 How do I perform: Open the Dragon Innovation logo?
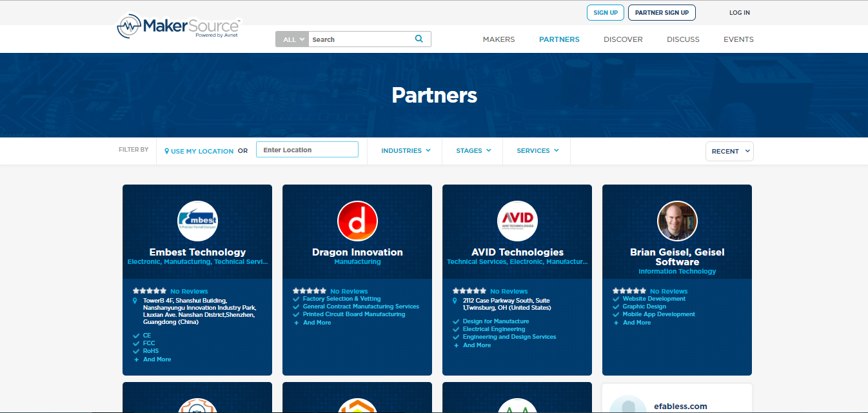click(x=357, y=221)
